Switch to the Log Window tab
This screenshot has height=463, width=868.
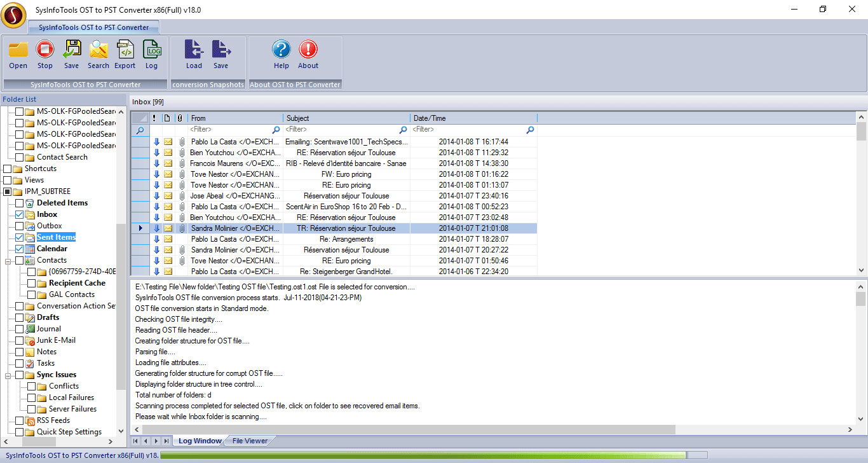[200, 441]
